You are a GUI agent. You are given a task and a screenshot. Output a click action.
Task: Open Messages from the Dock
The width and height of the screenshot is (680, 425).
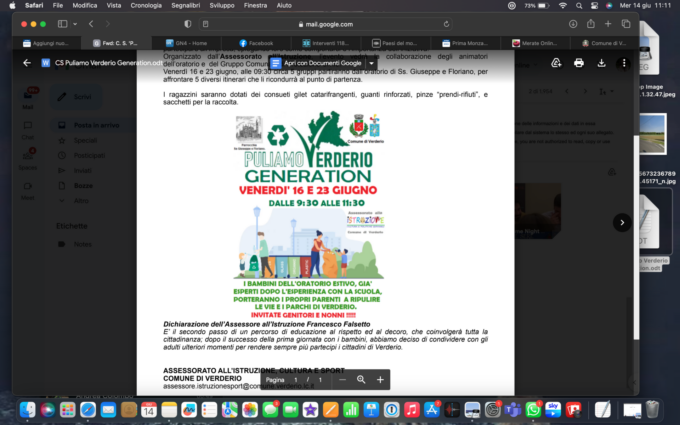pos(270,409)
